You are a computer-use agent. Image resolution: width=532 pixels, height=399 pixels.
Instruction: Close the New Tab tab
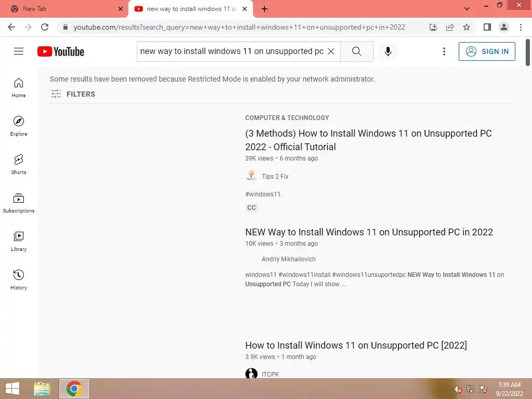coord(120,9)
